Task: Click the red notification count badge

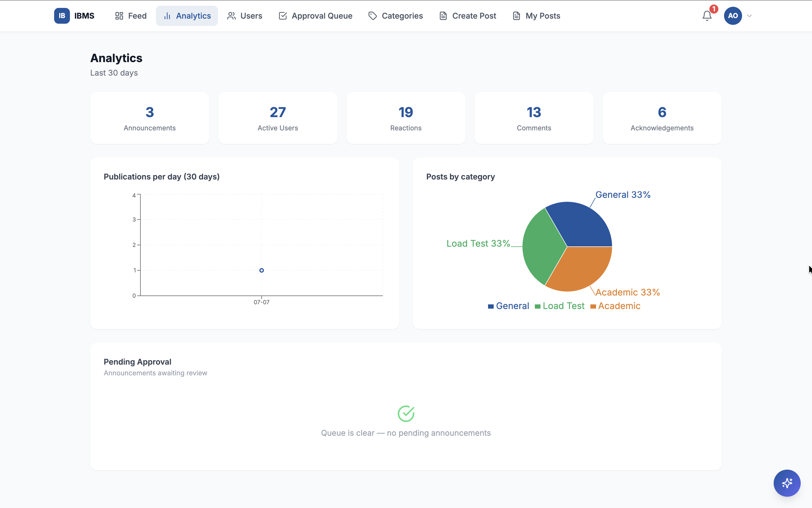Action: [x=714, y=9]
